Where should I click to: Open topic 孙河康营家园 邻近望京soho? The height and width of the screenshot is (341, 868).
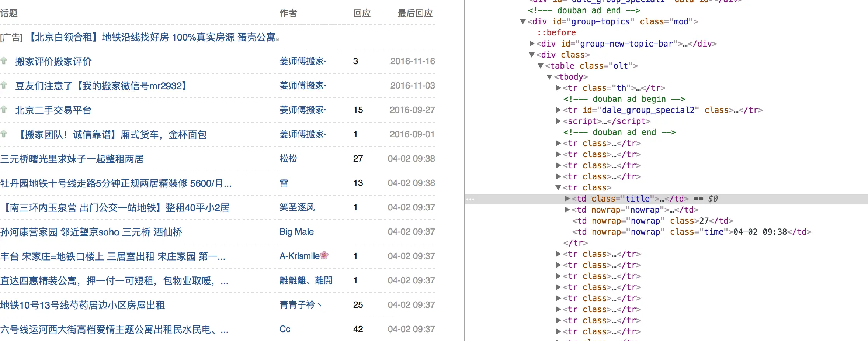pyautogui.click(x=91, y=232)
